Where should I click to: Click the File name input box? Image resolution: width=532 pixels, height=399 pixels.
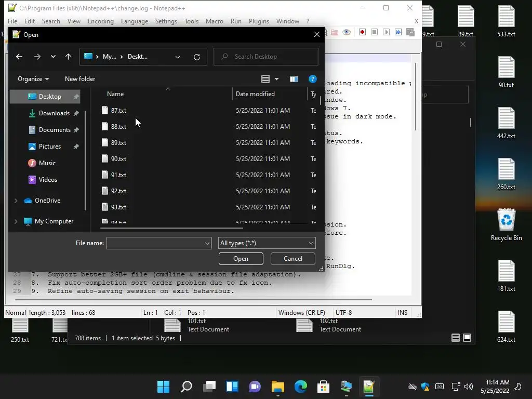click(x=155, y=243)
